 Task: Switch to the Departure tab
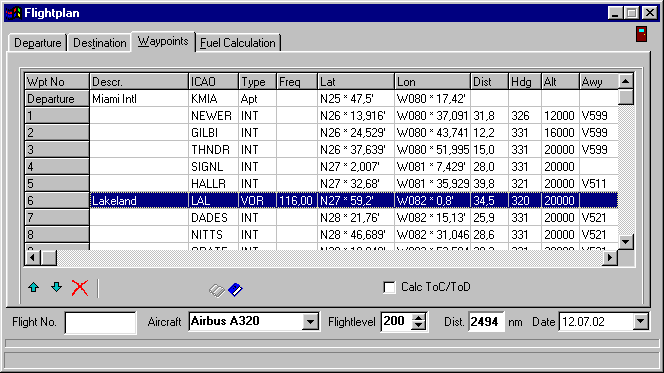point(37,43)
